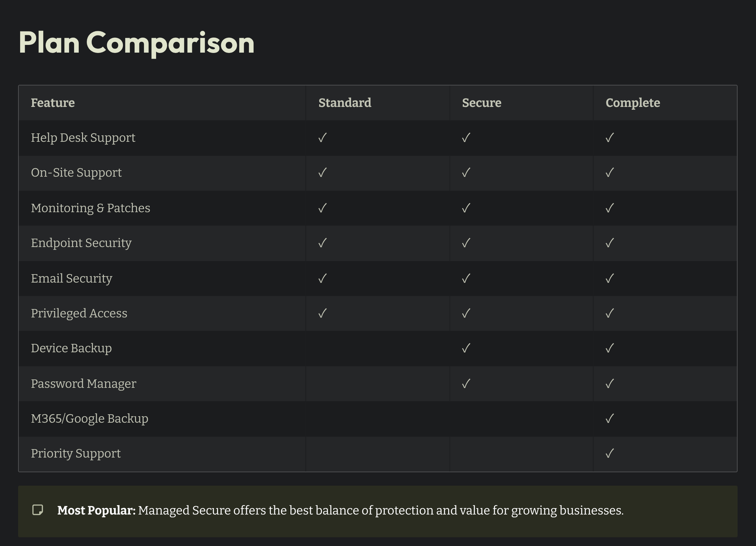
Task: Click Complete checkmark for Endpoint Security
Action: coord(610,243)
